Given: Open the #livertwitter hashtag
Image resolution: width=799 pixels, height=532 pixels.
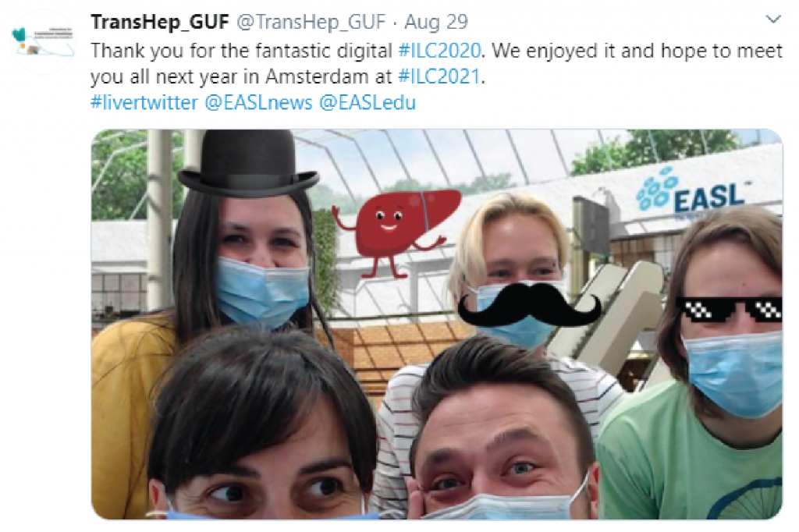Looking at the screenshot, I should pyautogui.click(x=144, y=103).
